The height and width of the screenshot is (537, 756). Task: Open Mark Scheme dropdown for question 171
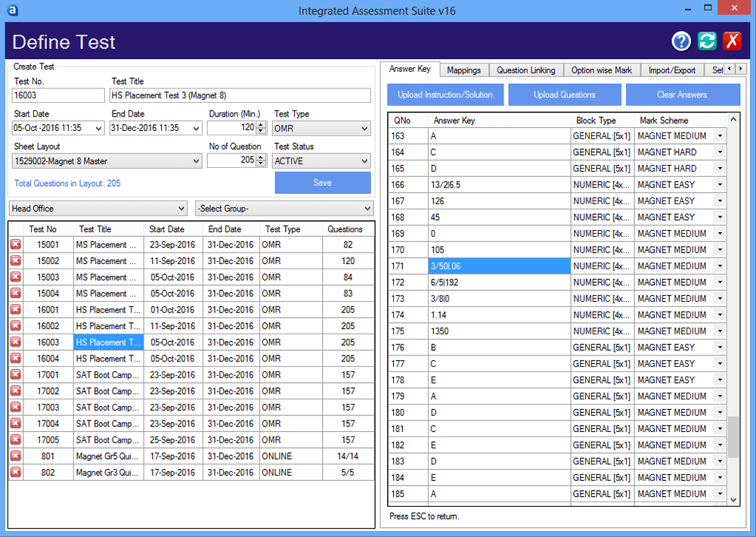click(720, 266)
